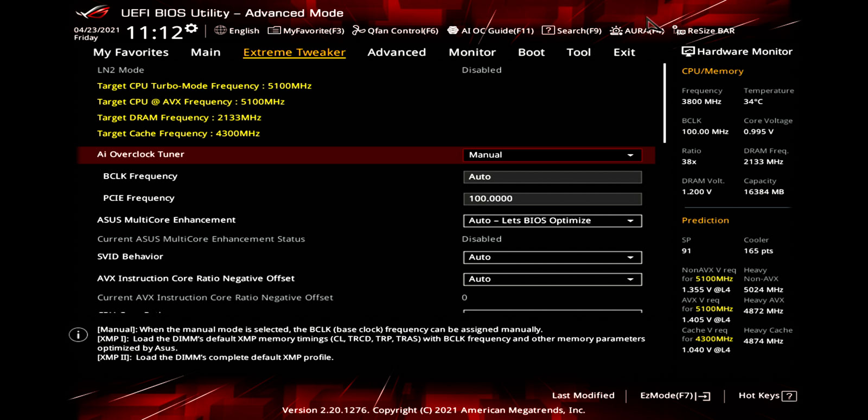Click the 34°C temperature value
This screenshot has width=868, height=420.
[x=753, y=101]
